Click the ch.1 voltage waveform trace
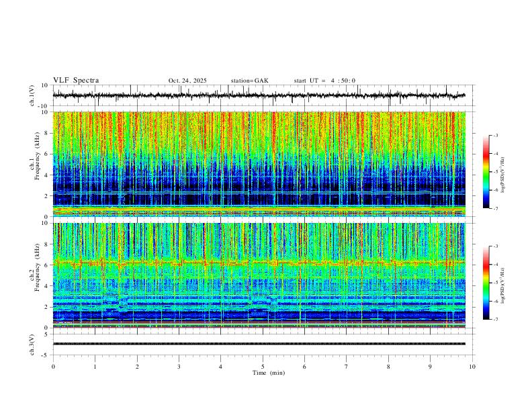Screen dimensions: 532x411 tap(259, 95)
